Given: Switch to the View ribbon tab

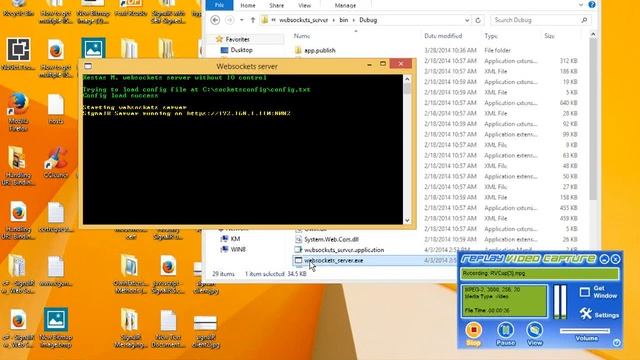Looking at the screenshot, I should (304, 5).
